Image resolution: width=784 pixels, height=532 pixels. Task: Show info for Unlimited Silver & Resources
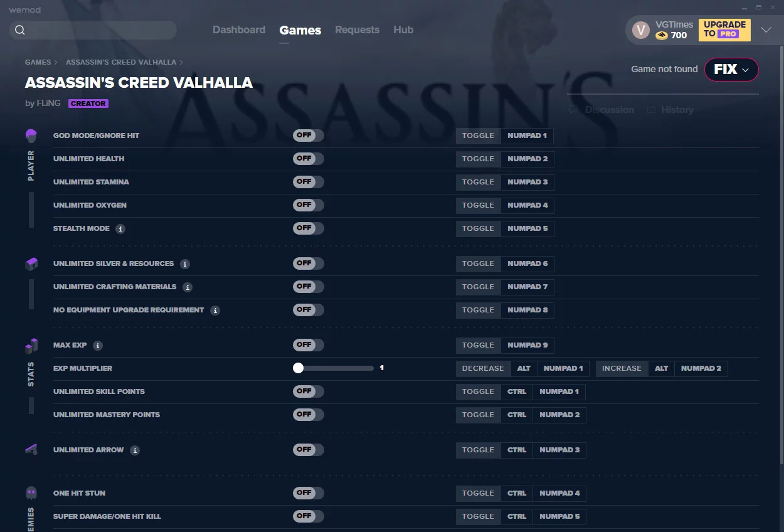click(185, 264)
